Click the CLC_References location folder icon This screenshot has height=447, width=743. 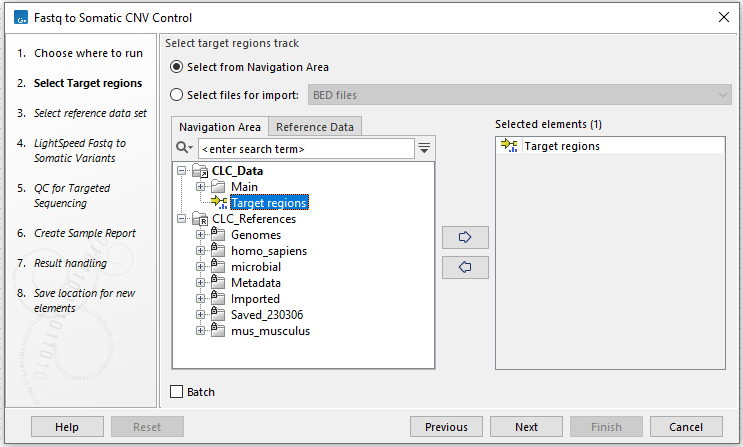(200, 219)
